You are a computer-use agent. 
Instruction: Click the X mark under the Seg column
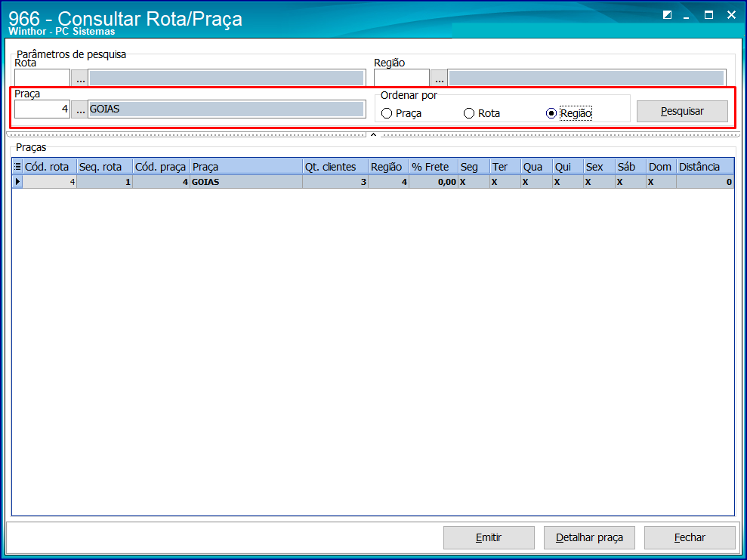point(462,182)
